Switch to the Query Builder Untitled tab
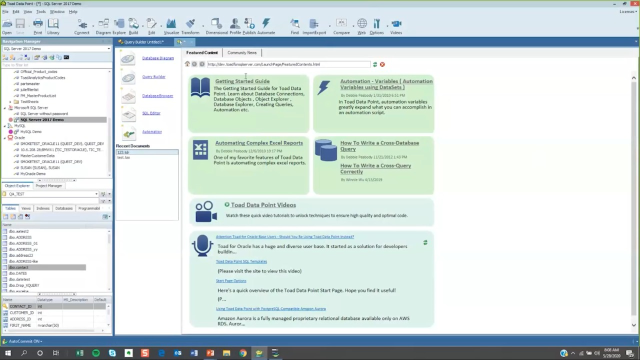Image resolution: width=640 pixels, height=360 pixels. 144,42
